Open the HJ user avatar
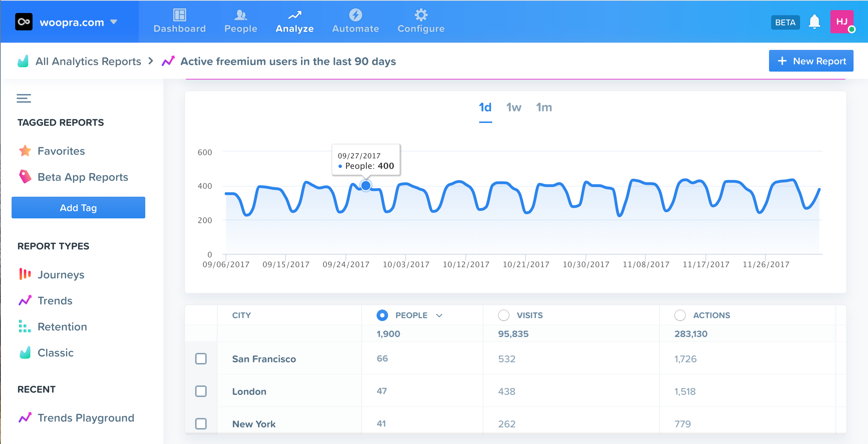Screen dimensions: 868x444 pyautogui.click(x=842, y=22)
